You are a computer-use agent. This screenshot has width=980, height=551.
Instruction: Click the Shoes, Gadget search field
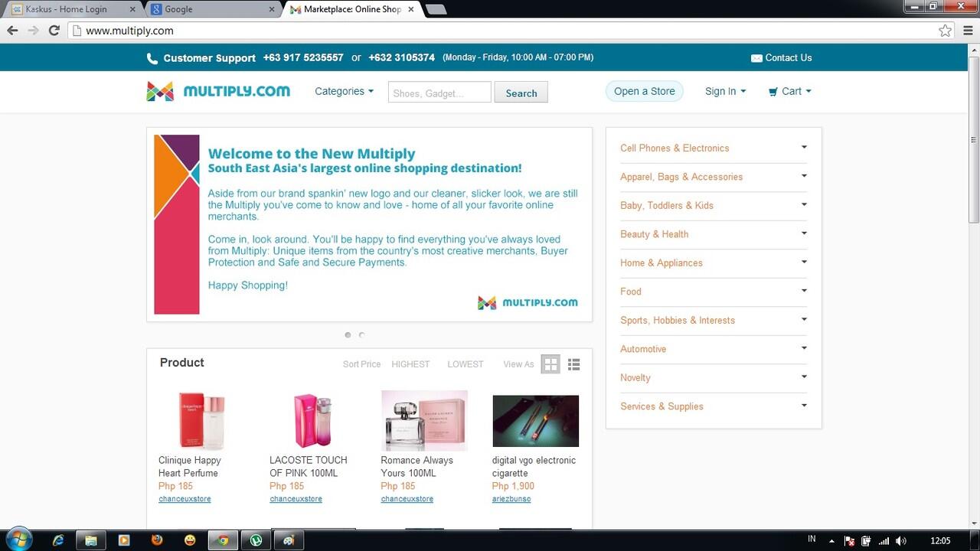point(439,93)
